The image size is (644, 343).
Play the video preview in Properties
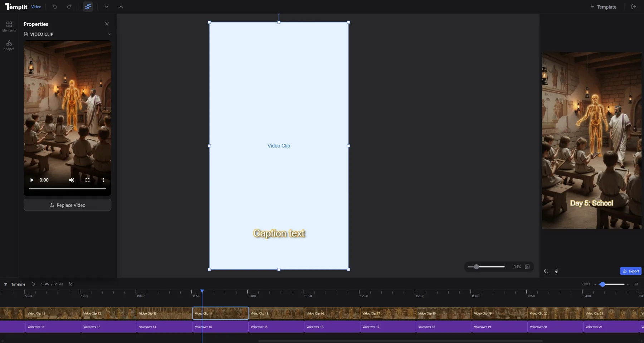tap(32, 180)
